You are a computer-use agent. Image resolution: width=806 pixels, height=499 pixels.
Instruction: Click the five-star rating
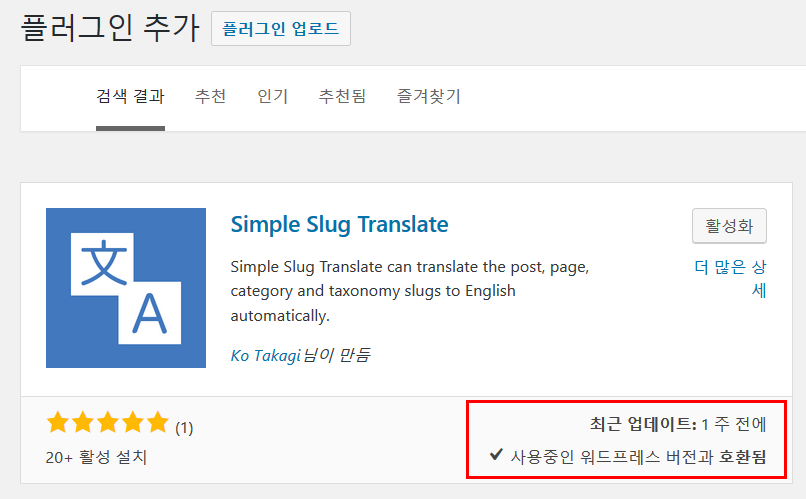click(107, 422)
